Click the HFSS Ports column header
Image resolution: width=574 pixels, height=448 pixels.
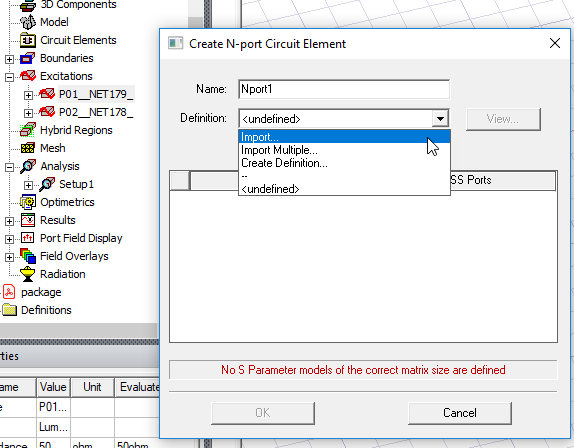[x=503, y=180]
